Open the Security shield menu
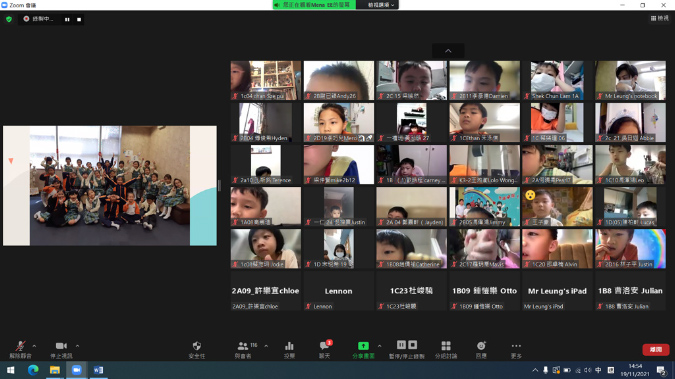 197,350
